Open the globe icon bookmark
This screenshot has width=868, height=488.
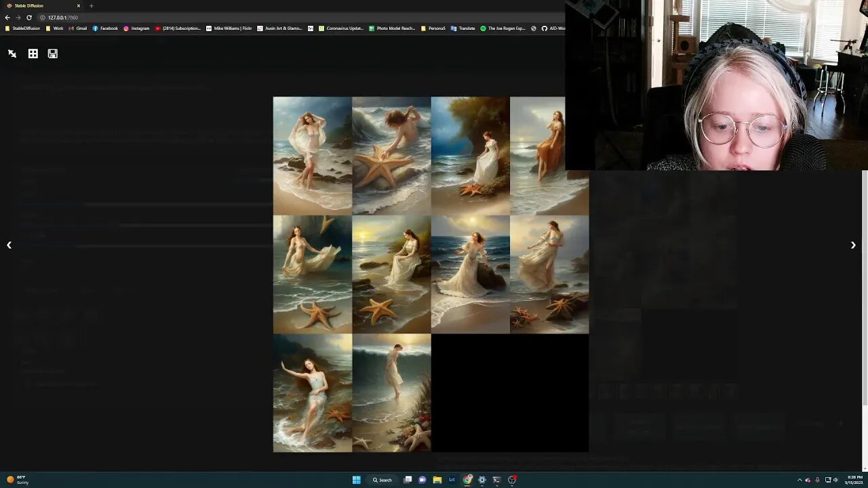(534, 28)
